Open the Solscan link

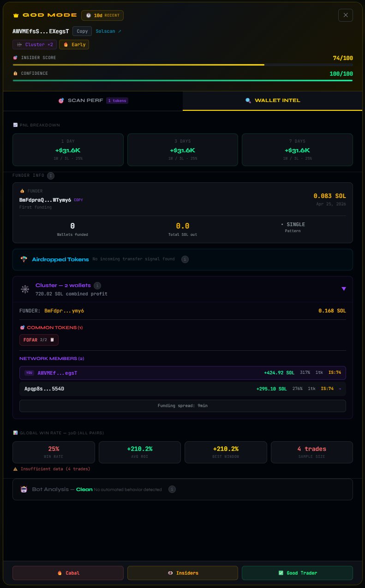pyautogui.click(x=108, y=31)
